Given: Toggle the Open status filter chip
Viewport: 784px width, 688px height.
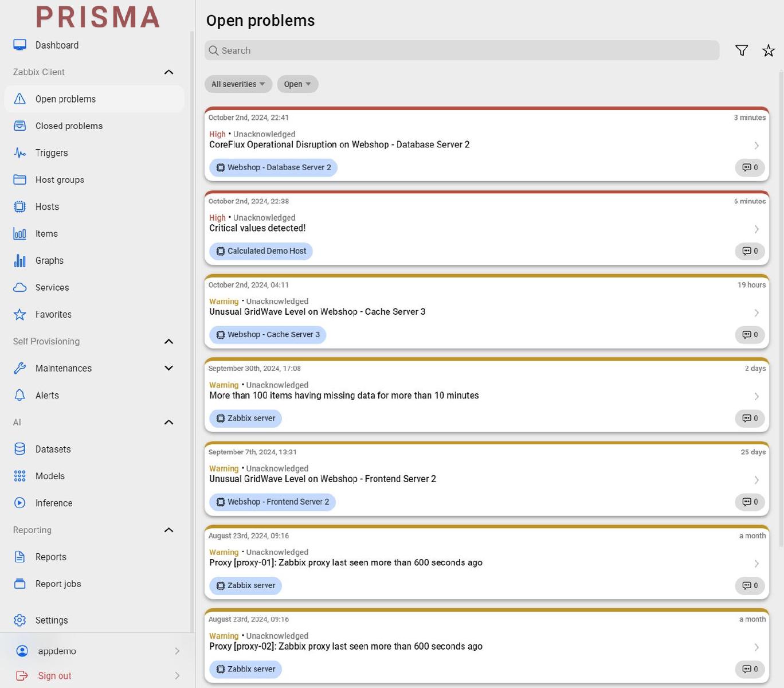Looking at the screenshot, I should click(x=297, y=84).
